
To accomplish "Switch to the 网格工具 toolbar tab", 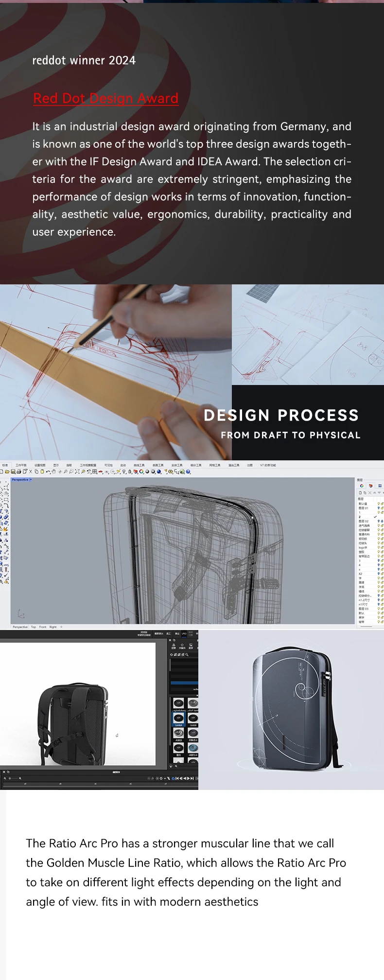I will click(x=215, y=465).
